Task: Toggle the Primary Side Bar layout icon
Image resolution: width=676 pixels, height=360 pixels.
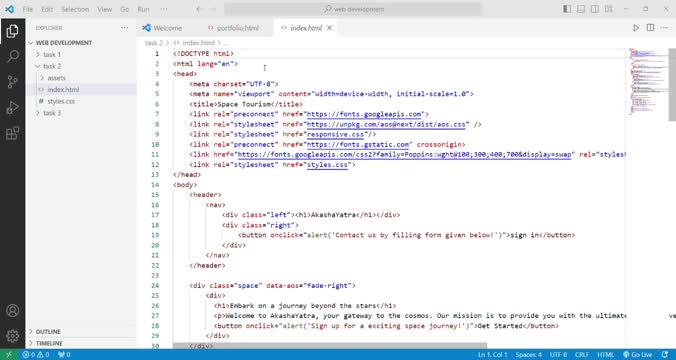Action: [567, 9]
